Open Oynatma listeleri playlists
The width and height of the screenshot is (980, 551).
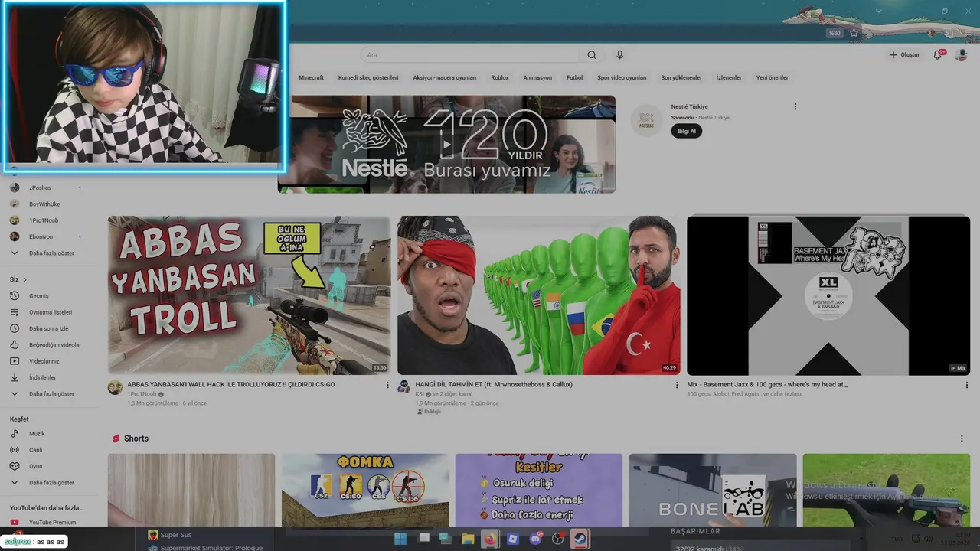50,312
